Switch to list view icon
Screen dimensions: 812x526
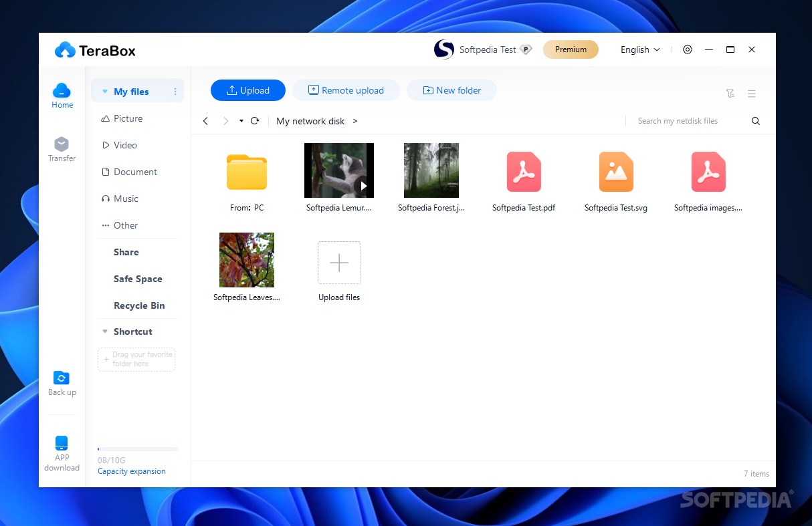[x=752, y=94]
